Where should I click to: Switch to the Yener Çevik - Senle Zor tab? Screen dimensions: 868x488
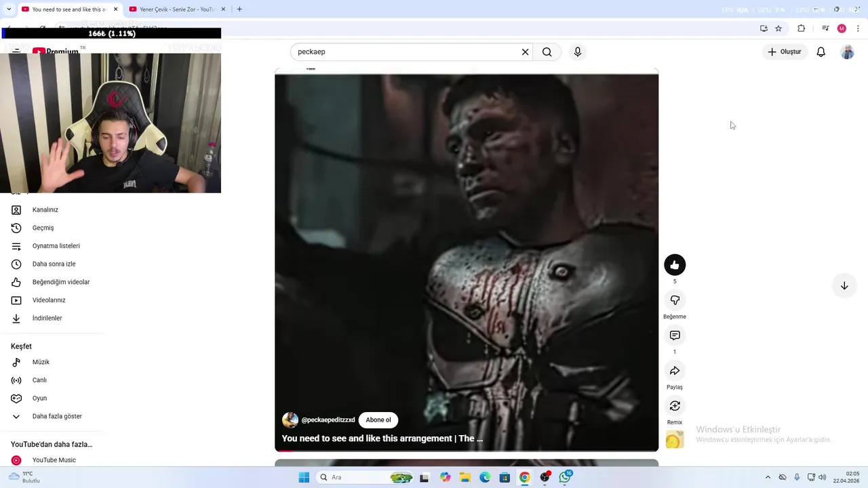[x=176, y=9]
